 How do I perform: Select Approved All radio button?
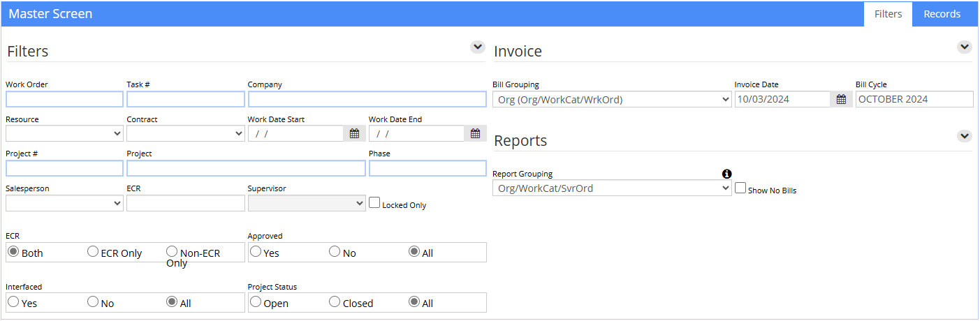coord(414,251)
